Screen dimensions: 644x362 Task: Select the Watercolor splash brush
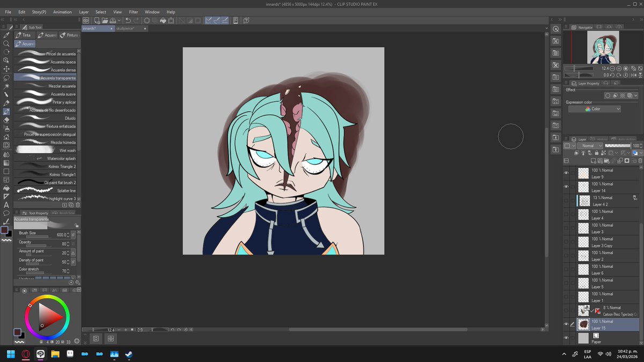46,158
